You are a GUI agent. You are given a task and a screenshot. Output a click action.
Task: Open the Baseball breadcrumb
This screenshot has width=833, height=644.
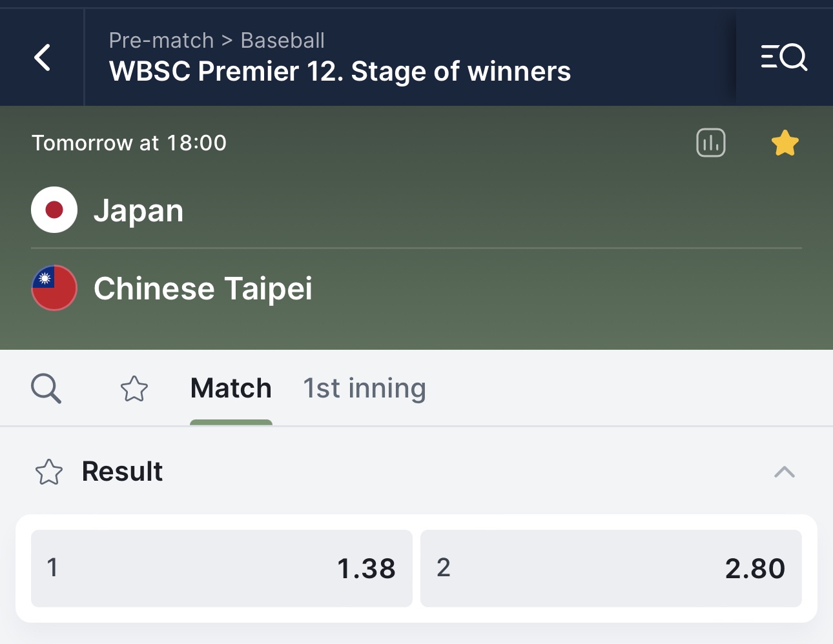pos(282,40)
